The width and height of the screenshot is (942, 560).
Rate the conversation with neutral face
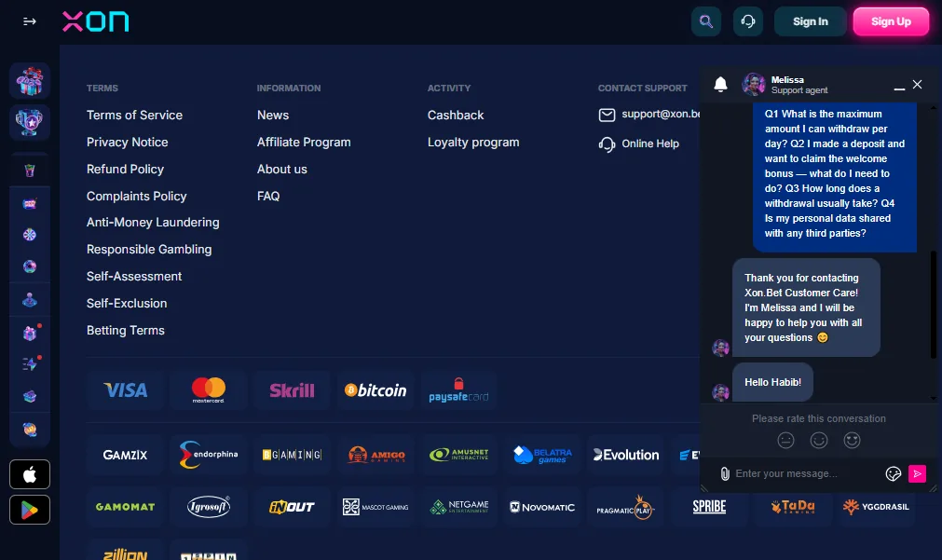point(785,441)
